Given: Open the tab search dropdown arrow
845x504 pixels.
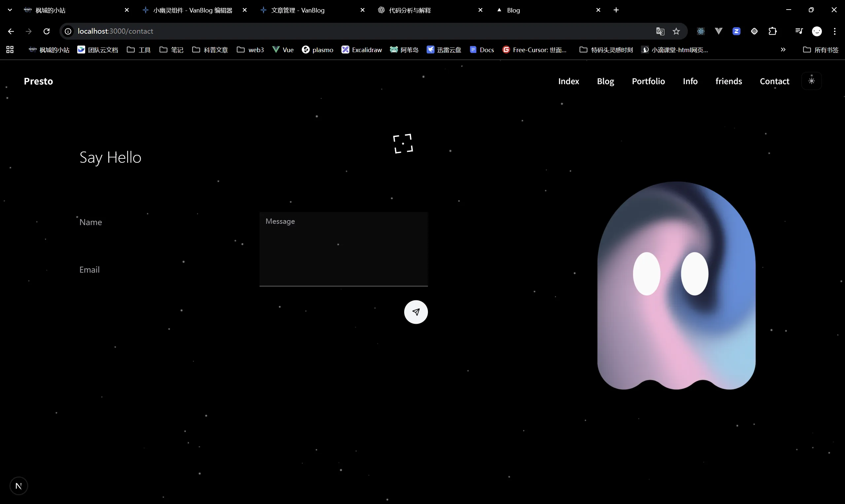Looking at the screenshot, I should 10,10.
